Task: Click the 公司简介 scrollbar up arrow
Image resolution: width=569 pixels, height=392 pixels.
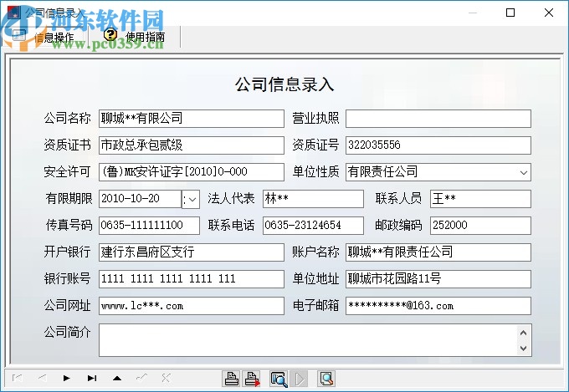Action: [x=523, y=333]
